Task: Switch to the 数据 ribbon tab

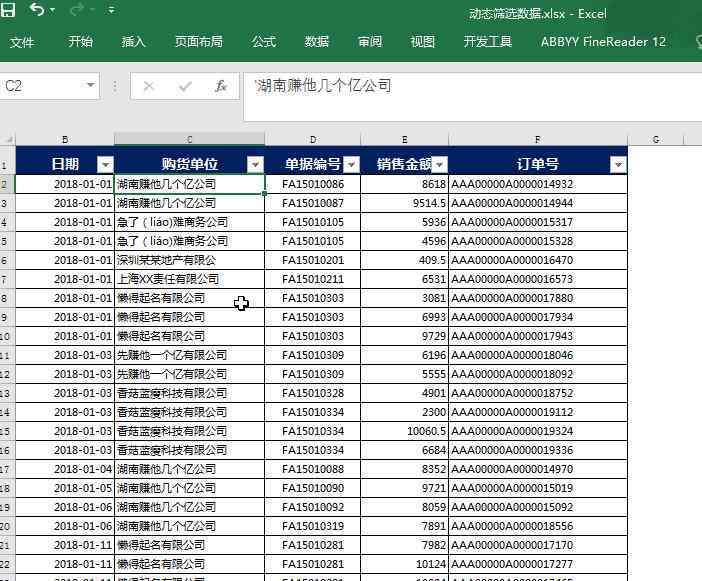Action: click(x=317, y=42)
